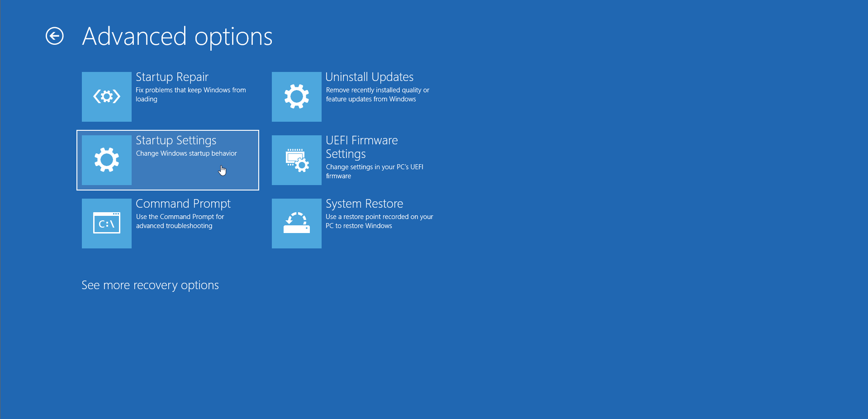Screen dimensions: 868x419
Task: Click the System Restore drive icon tile
Action: click(297, 224)
